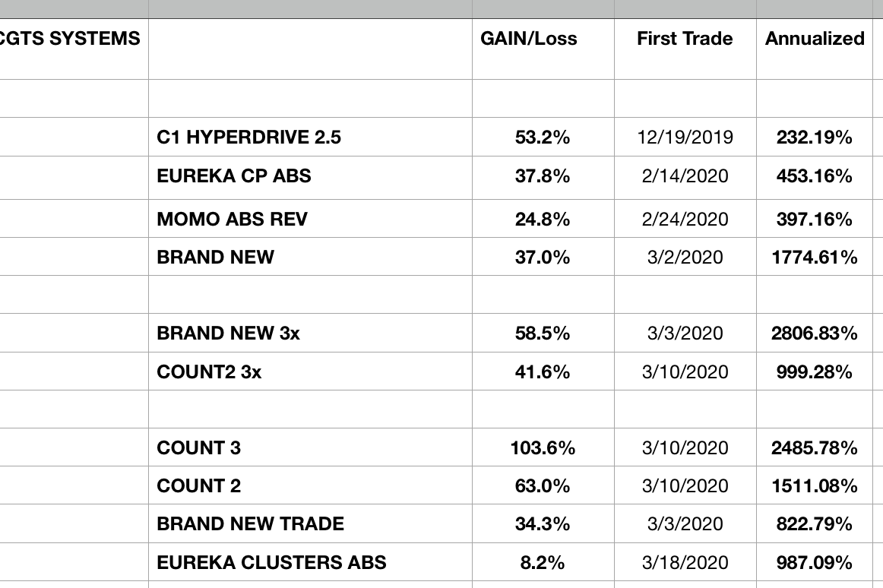Click the EUREKA CP ABS name cell
883x588 pixels.
pos(234,176)
